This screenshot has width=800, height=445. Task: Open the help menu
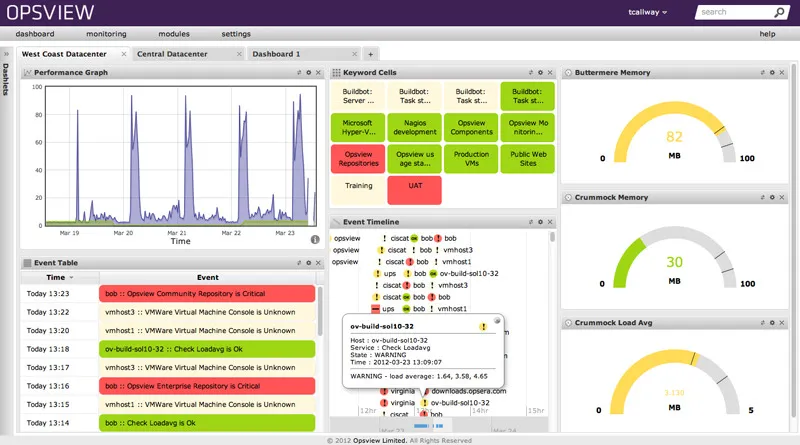tap(767, 34)
